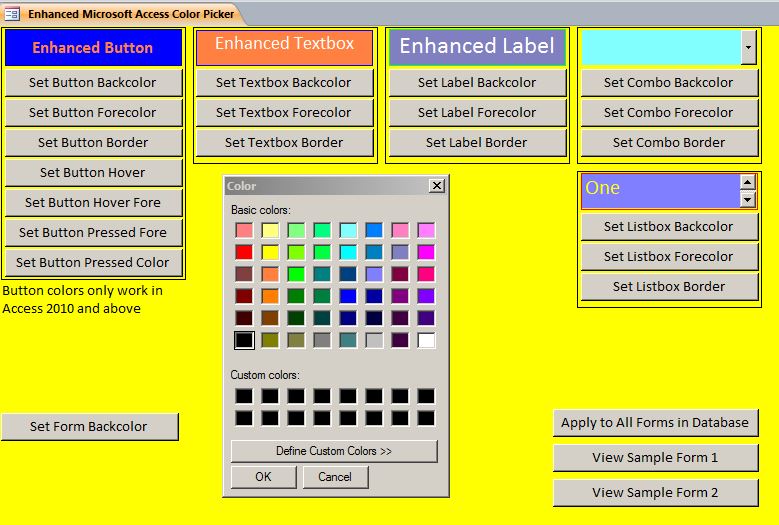Click the listbox scroll down arrow
Screen dimensions: 779x525
tap(748, 200)
